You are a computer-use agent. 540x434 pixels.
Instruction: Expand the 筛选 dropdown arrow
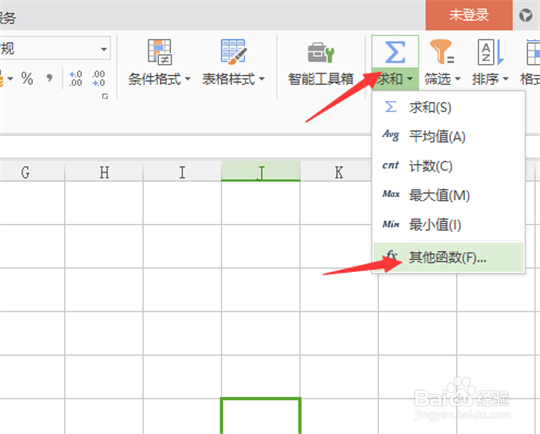458,79
